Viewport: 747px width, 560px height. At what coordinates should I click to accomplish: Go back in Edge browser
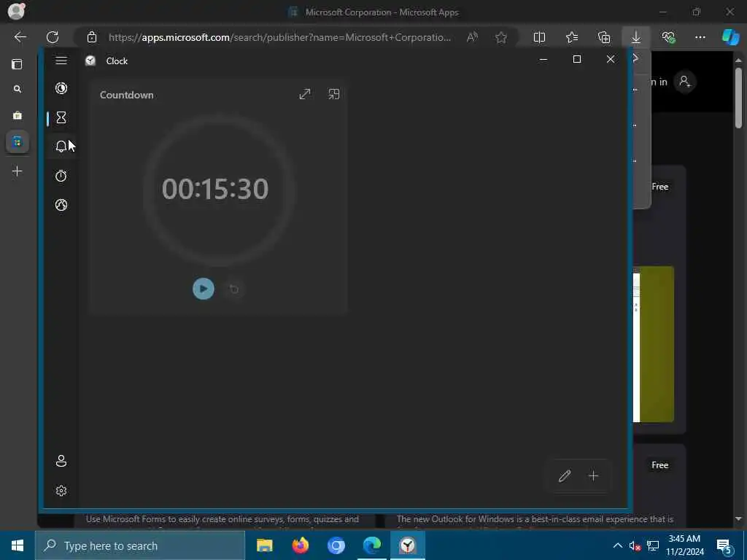(x=20, y=37)
